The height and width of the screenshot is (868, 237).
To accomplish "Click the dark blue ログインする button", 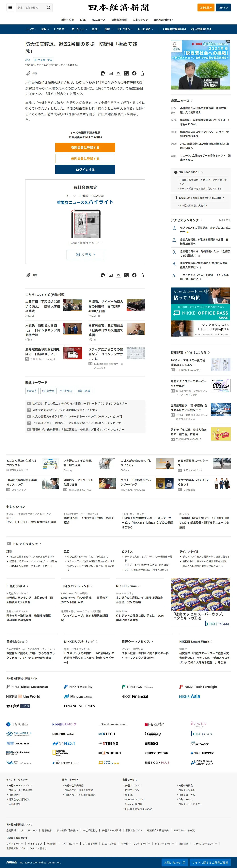I will (x=85, y=170).
